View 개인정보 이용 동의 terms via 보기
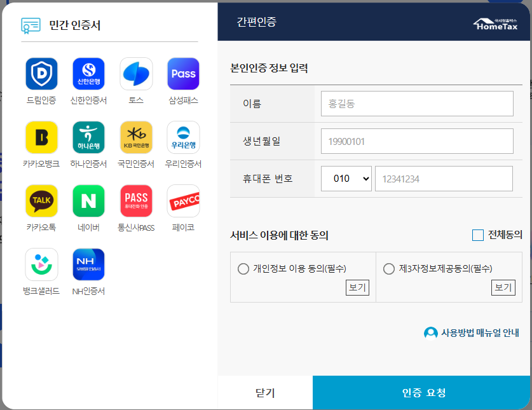This screenshot has width=532, height=410. tap(357, 287)
